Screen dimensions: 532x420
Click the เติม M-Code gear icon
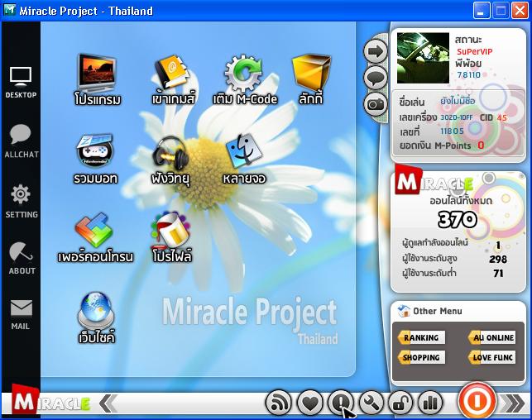point(245,79)
